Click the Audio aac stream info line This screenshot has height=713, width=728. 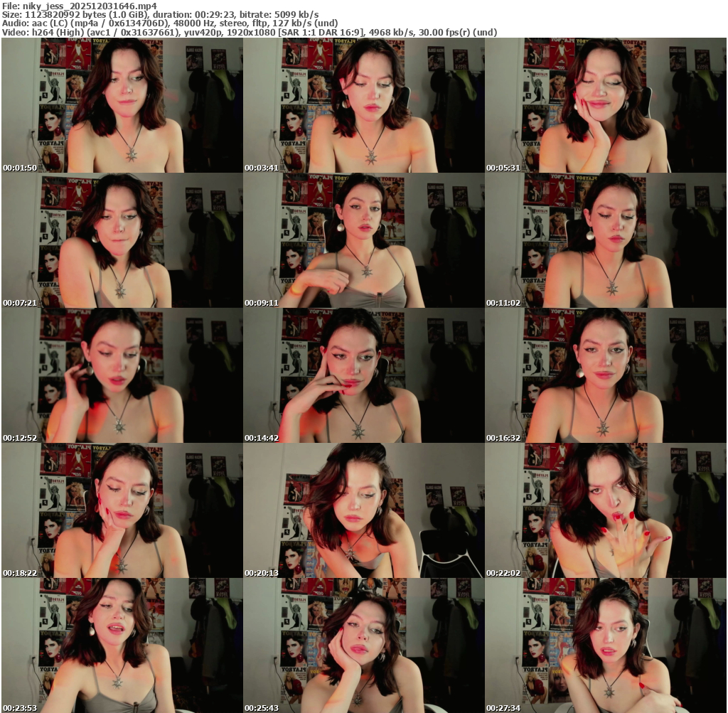click(x=170, y=23)
